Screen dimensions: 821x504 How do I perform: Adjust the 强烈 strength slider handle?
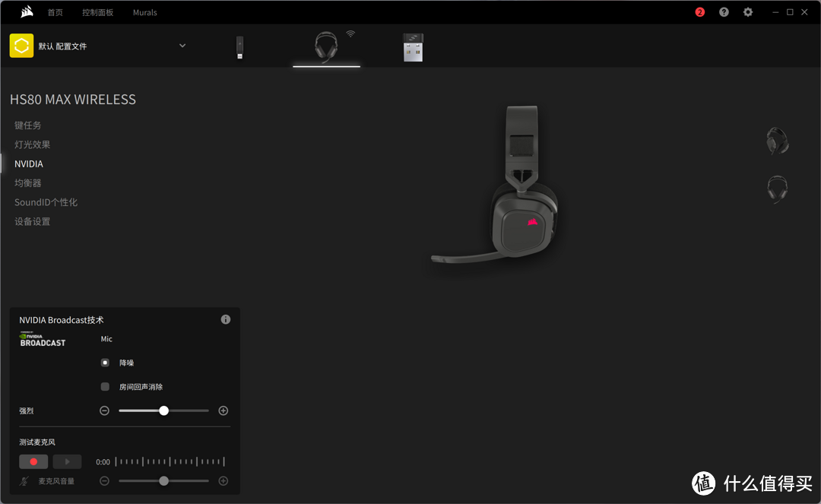point(164,410)
